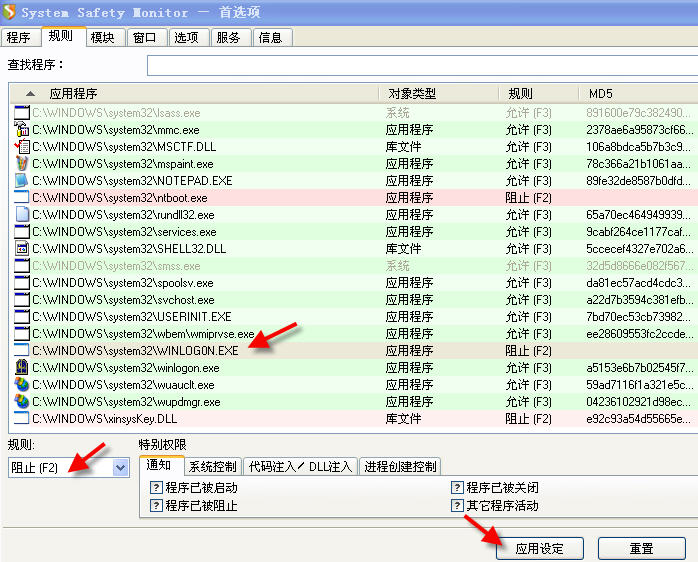Screen dimensions: 698x562
Task: Click the blocked WINLOGON.EXE row icon
Action: pos(21,350)
